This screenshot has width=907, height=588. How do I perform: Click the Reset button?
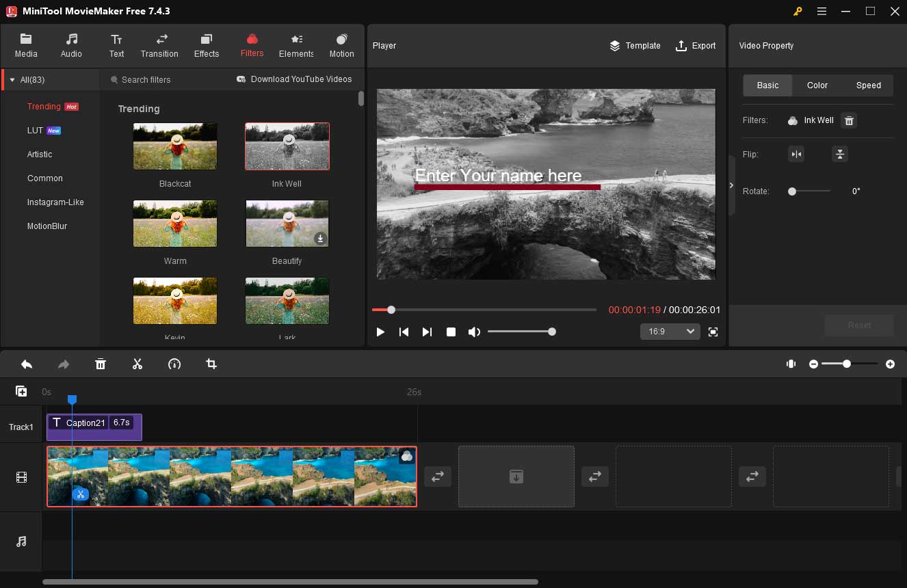tap(859, 325)
